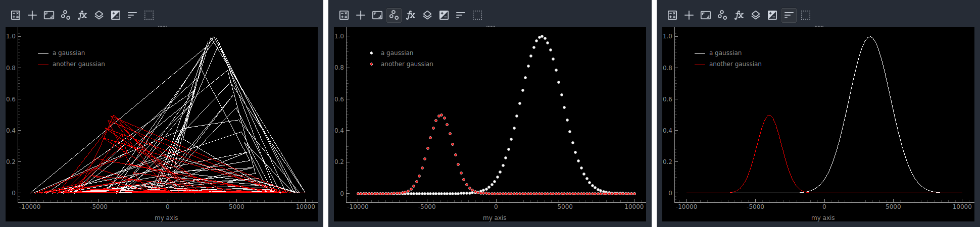The width and height of the screenshot is (980, 227).
Task: Click the fit-view frame icon in the middle plot
Action: [377, 15]
